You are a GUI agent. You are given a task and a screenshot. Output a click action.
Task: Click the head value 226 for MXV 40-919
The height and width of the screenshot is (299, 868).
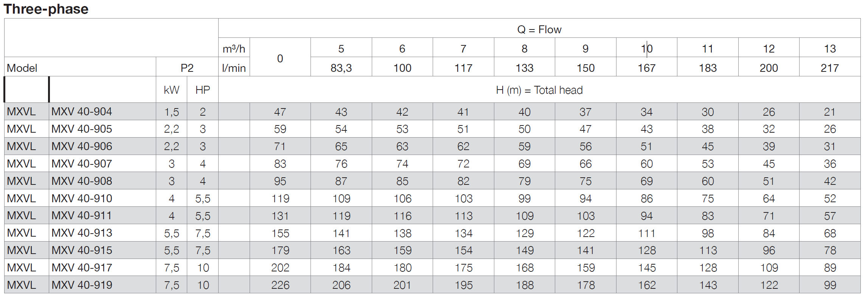point(280,285)
